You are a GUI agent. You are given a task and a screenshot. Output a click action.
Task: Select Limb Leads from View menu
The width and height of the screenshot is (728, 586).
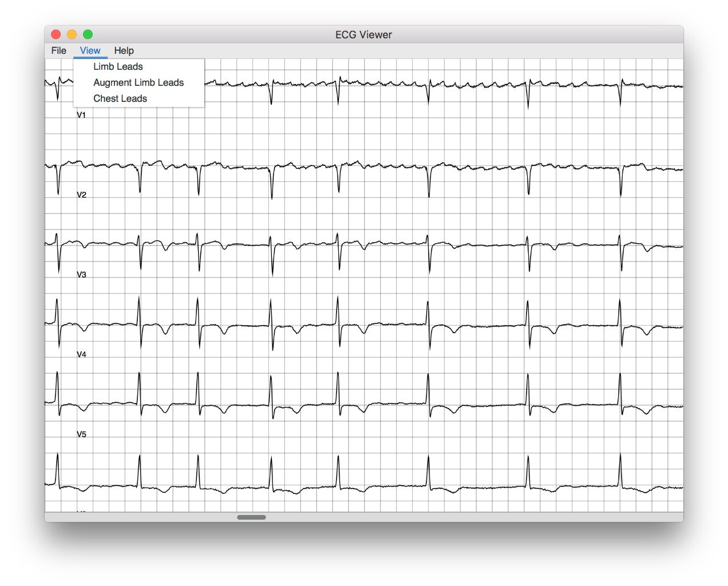click(x=139, y=66)
